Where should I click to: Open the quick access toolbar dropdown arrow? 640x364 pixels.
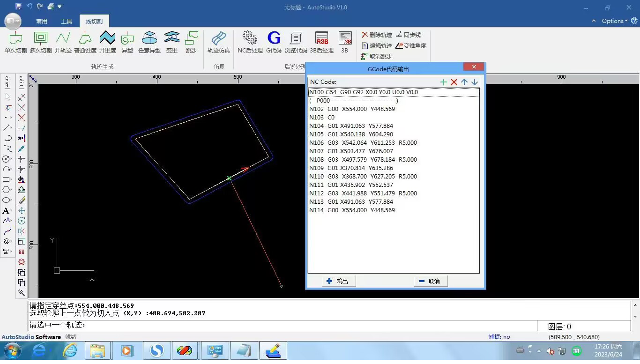[60, 7]
